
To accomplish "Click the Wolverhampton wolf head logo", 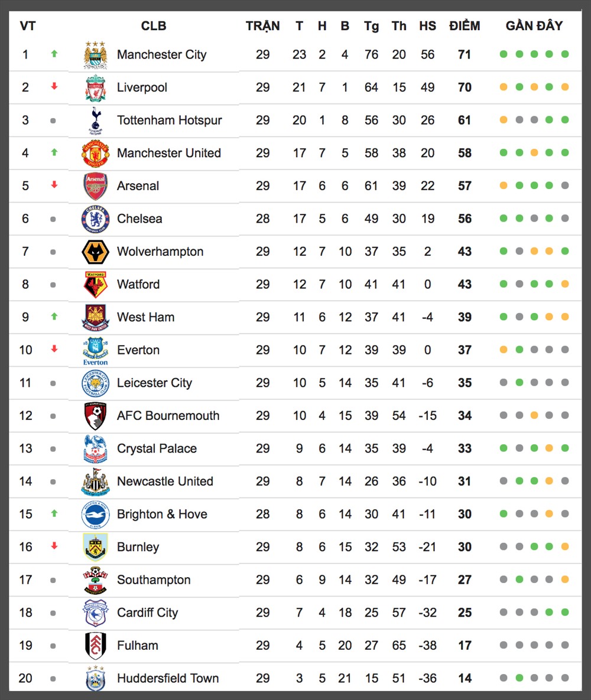I will (96, 252).
